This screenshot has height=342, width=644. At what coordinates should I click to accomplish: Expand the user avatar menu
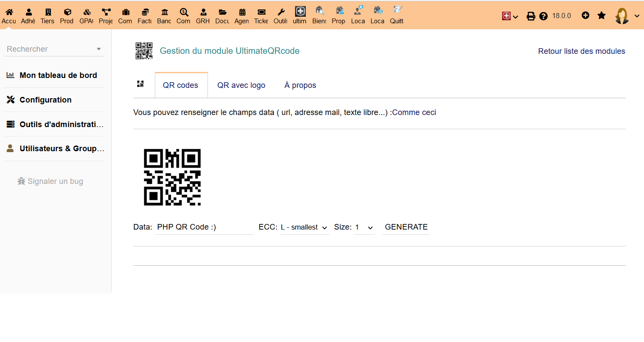point(627,16)
